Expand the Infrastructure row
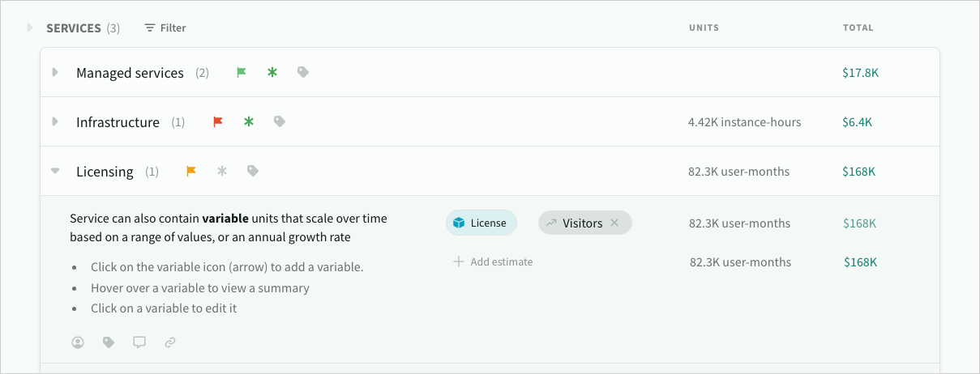980x374 pixels. tap(55, 121)
